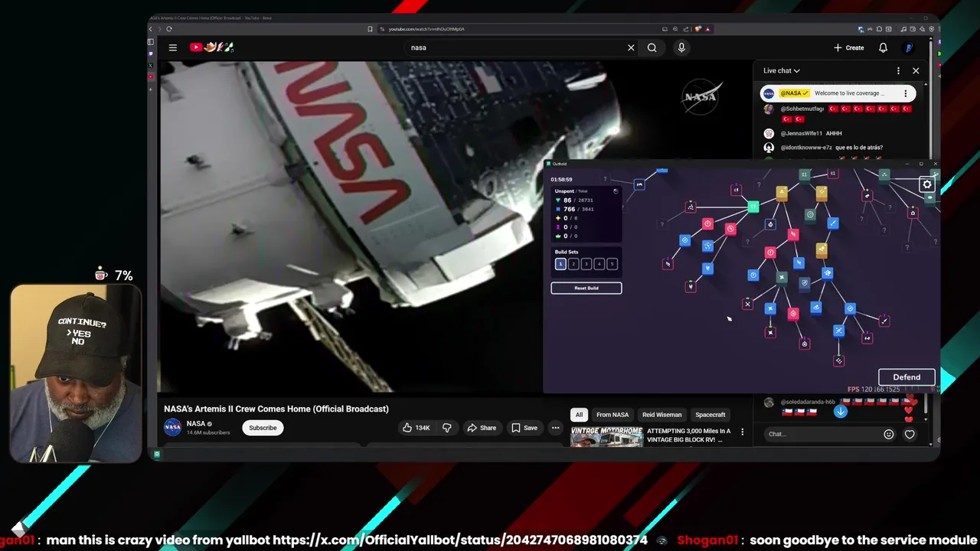Select the grey shield skill node
980x551 pixels.
point(804,283)
